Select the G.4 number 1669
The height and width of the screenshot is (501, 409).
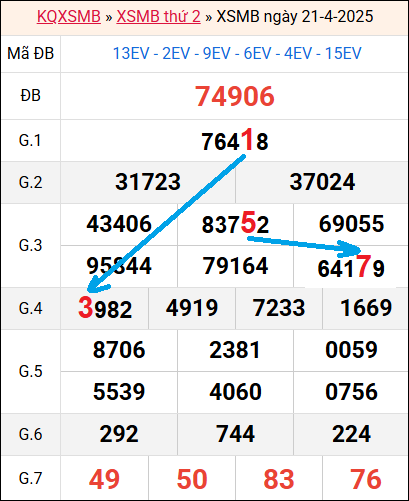click(366, 308)
